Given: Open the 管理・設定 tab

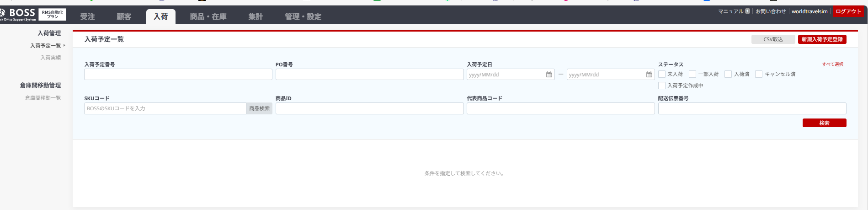Looking at the screenshot, I should (x=303, y=16).
